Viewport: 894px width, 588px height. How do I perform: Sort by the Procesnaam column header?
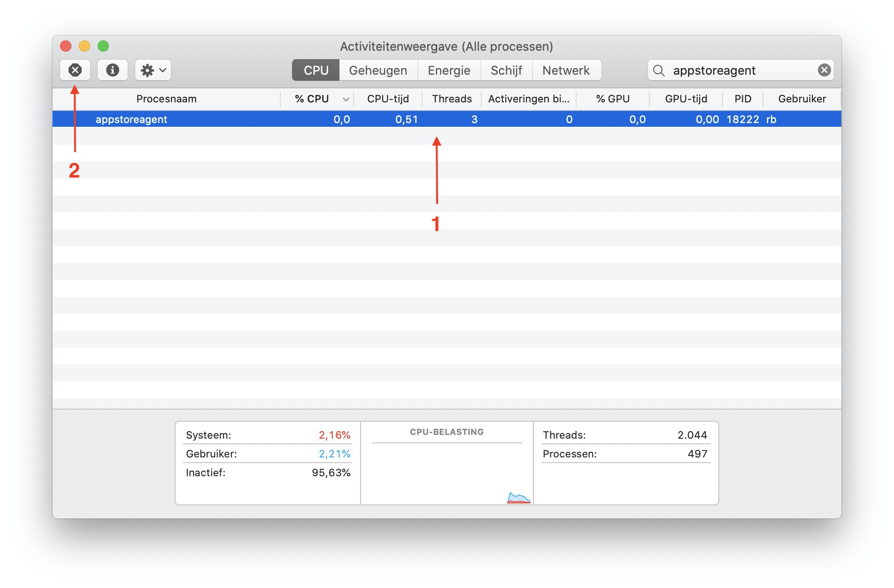click(166, 99)
